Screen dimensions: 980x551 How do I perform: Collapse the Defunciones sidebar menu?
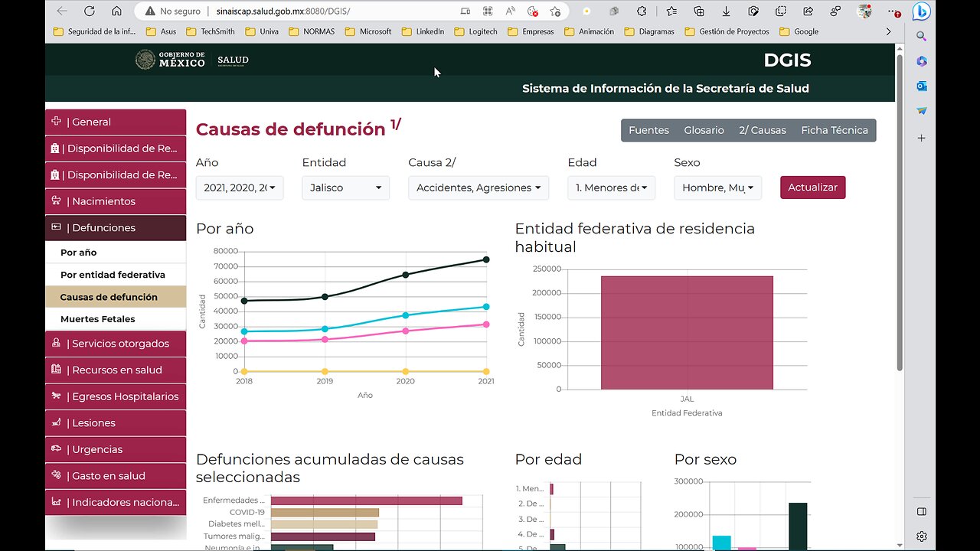pos(116,228)
